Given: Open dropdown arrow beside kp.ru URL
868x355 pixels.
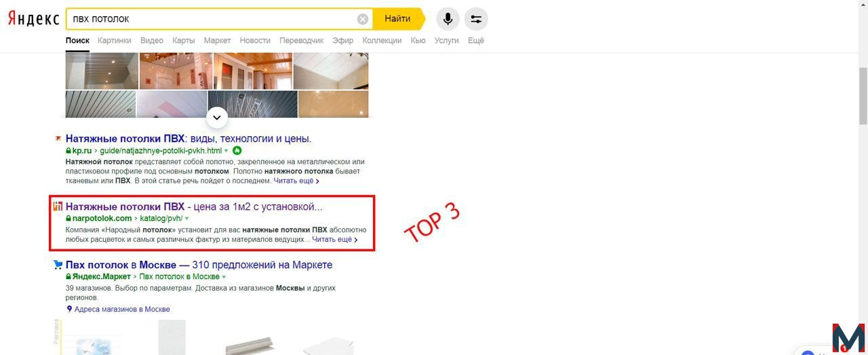Looking at the screenshot, I should (226, 151).
